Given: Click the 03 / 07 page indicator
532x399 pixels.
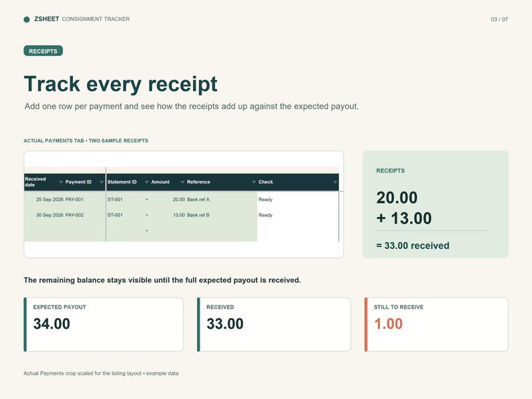Looking at the screenshot, I should (x=499, y=19).
